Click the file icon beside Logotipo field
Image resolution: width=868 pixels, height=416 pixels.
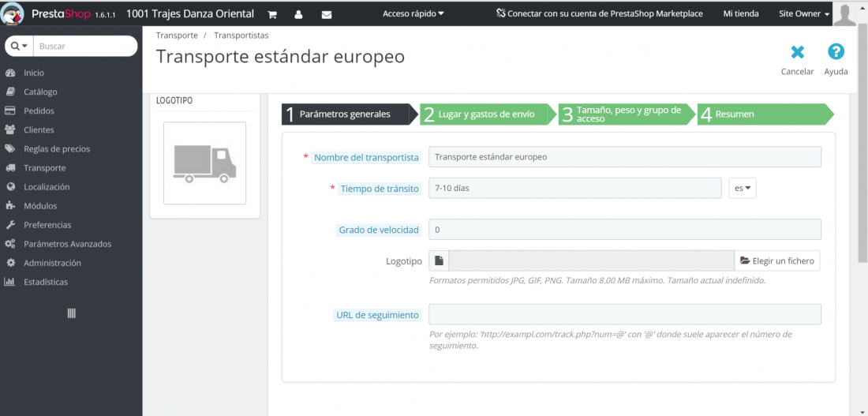coord(439,260)
